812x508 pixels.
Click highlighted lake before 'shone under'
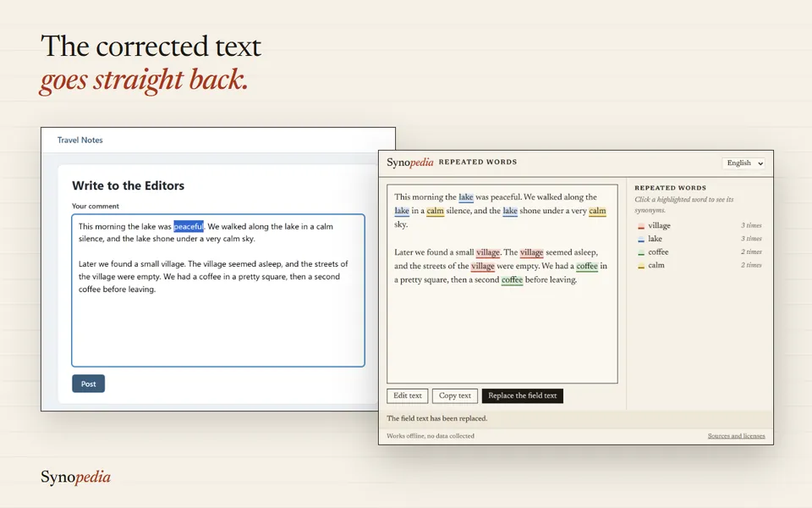pos(510,211)
